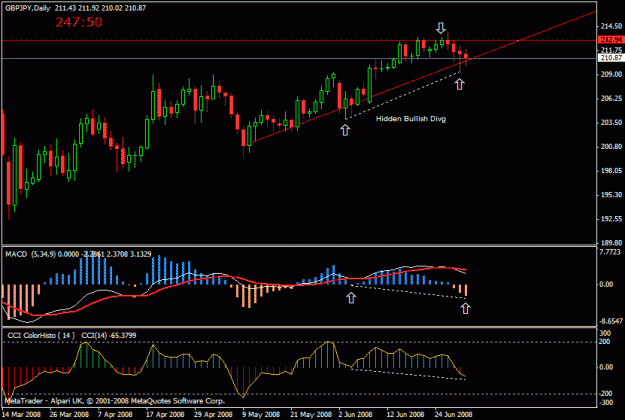Click the red 212.94 price tag
This screenshot has width=625, height=420.
click(x=611, y=40)
